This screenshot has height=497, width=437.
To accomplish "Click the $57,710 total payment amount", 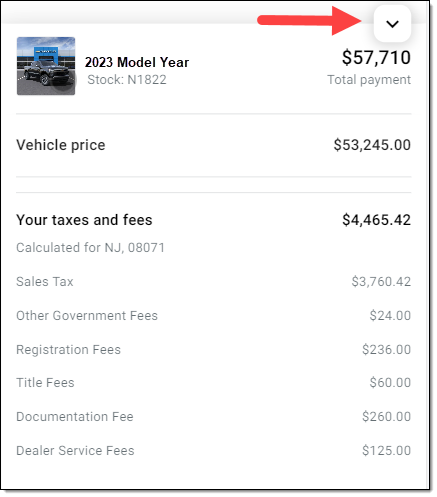I will tap(376, 57).
